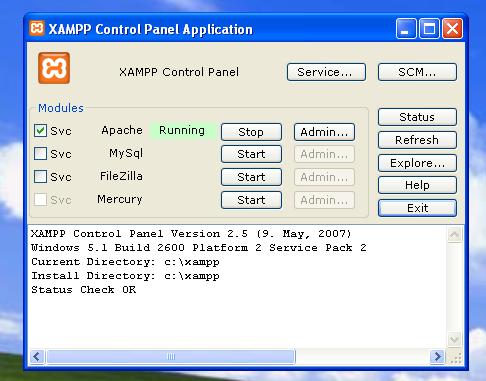
Task: Click the MySql module label
Action: [126, 153]
